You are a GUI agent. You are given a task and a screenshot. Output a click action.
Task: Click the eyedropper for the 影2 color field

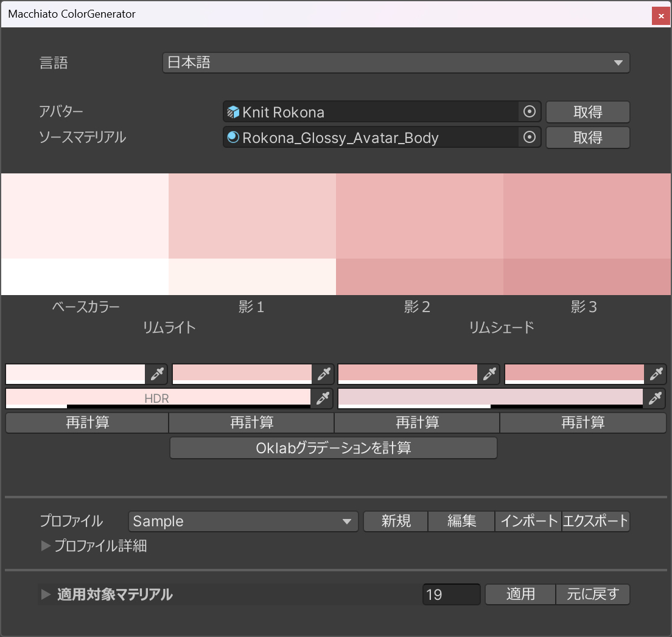pyautogui.click(x=489, y=374)
